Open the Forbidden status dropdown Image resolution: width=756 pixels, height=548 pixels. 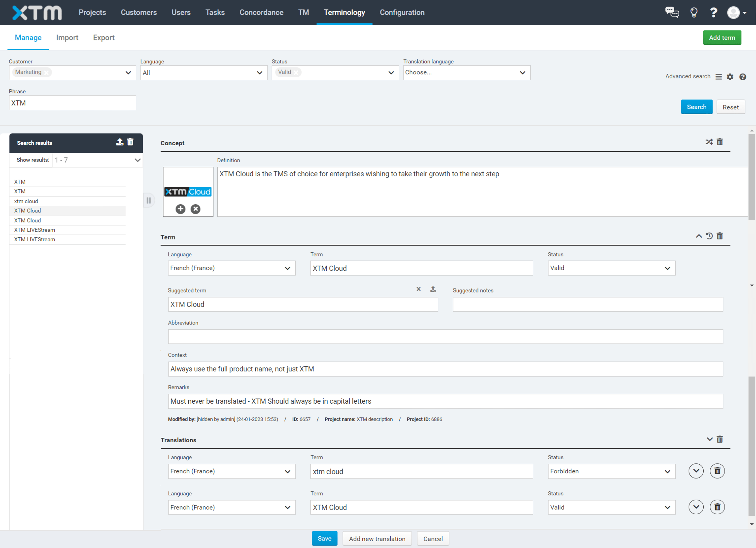611,471
